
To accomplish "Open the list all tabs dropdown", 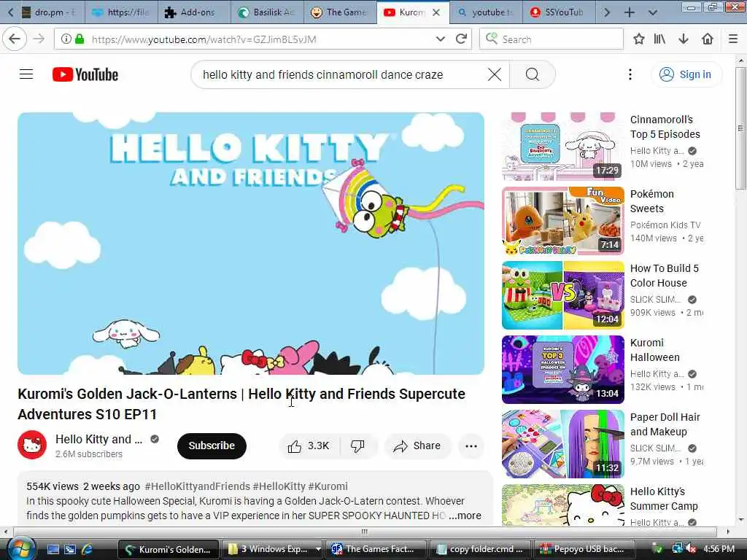I will click(653, 12).
